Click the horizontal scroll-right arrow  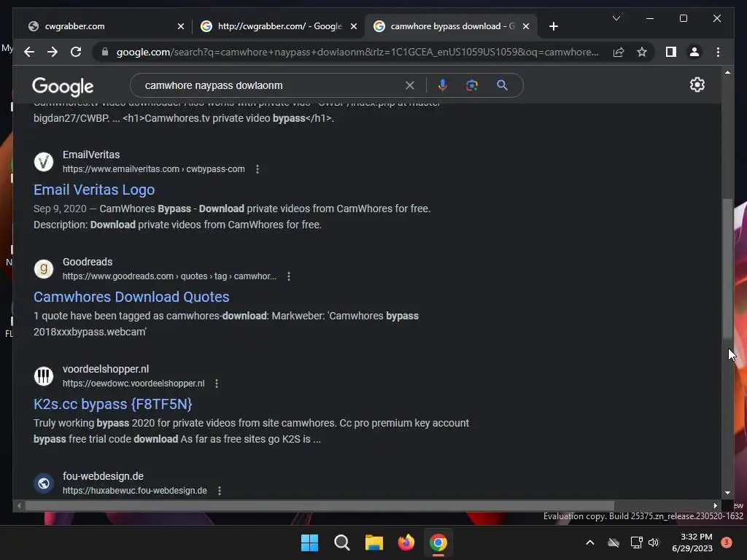click(x=715, y=506)
